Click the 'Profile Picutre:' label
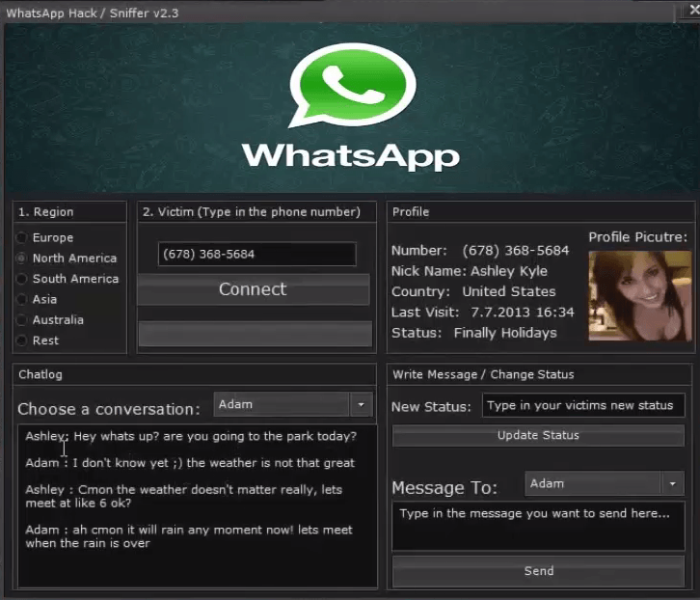Viewport: 700px width, 600px height. click(638, 236)
